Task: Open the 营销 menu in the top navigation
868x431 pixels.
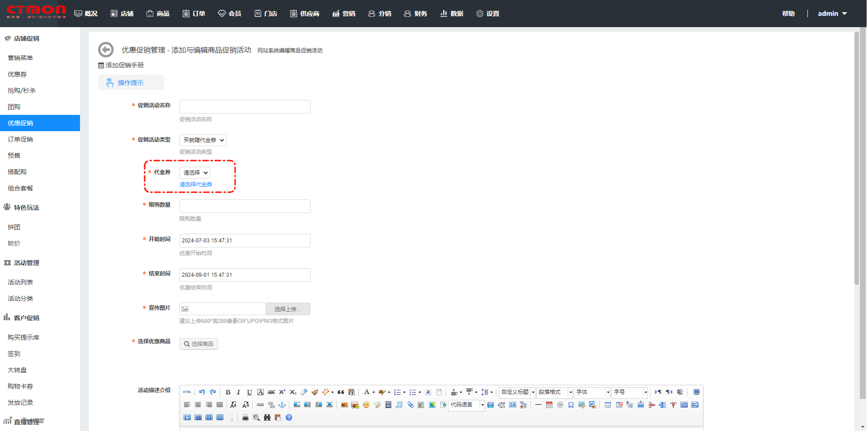Action: (344, 14)
